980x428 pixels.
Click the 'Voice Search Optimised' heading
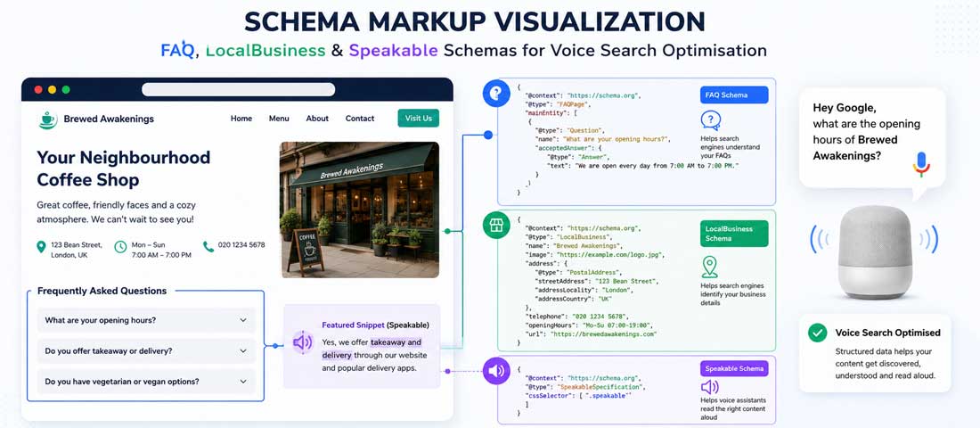(x=887, y=333)
